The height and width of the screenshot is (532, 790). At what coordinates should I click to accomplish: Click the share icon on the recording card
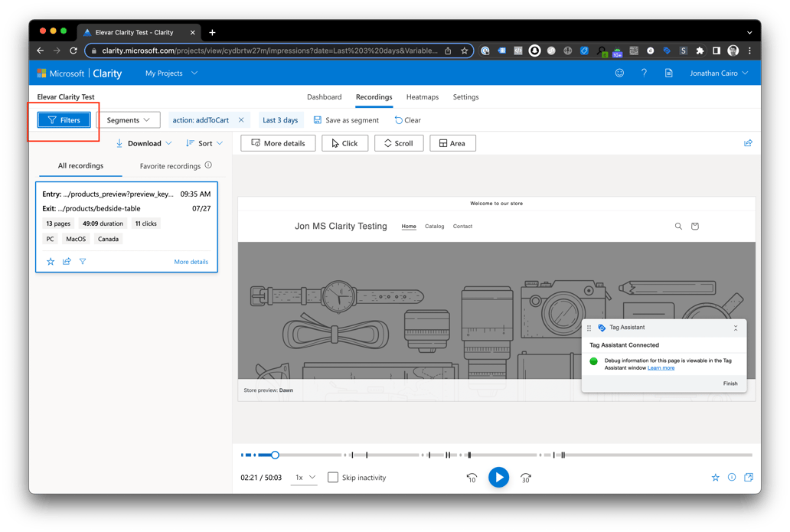pyautogui.click(x=67, y=262)
